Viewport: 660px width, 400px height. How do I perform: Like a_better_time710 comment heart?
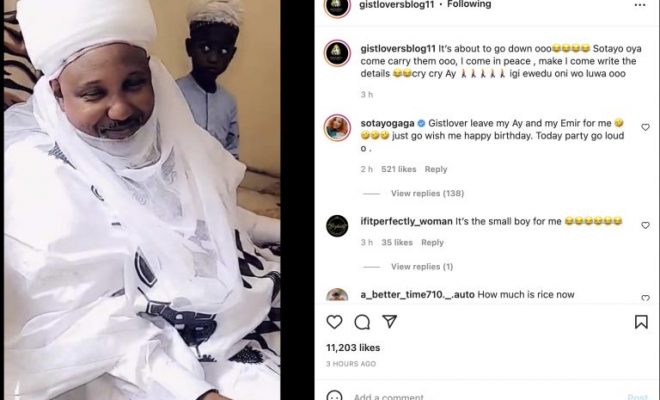[x=645, y=298]
